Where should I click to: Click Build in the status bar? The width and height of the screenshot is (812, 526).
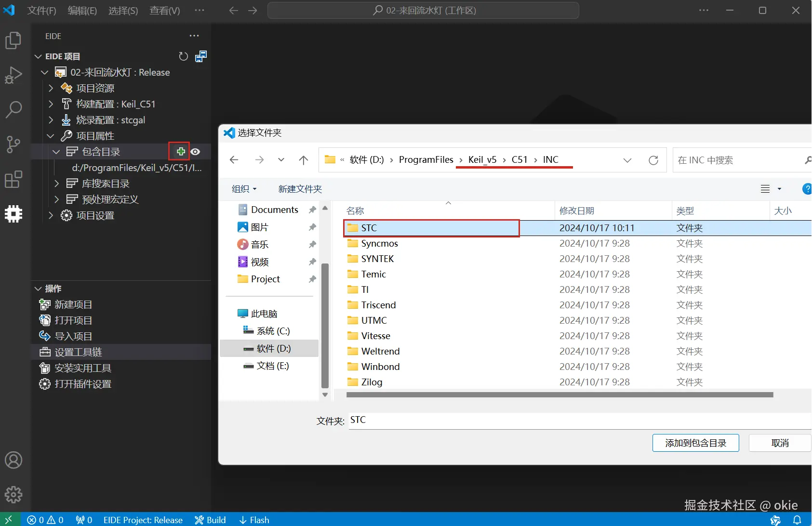[210, 520]
